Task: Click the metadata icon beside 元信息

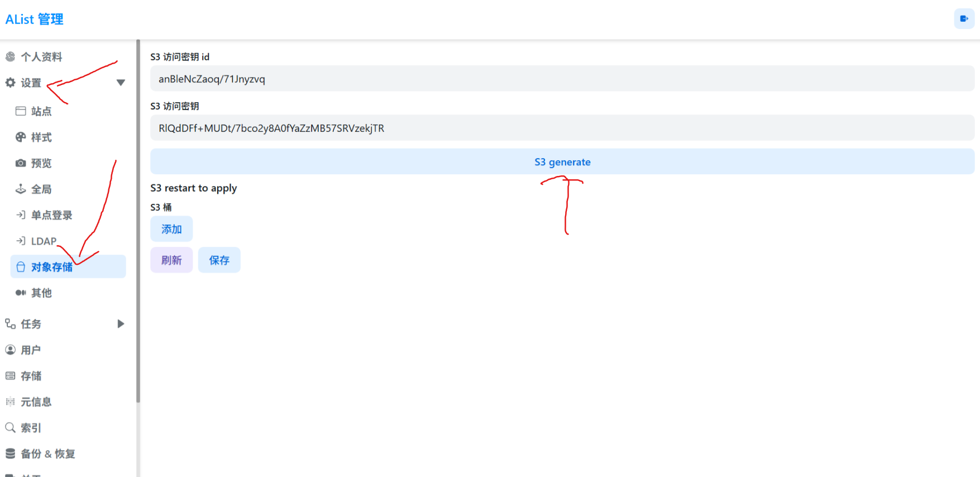Action: pos(10,402)
